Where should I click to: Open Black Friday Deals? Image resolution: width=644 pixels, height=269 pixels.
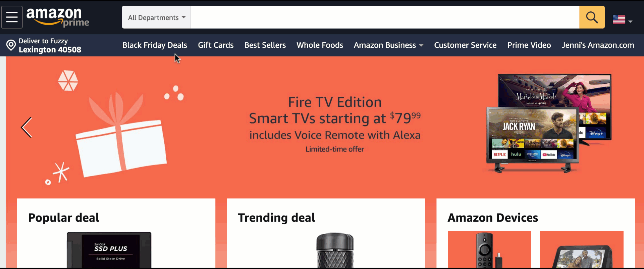(155, 45)
